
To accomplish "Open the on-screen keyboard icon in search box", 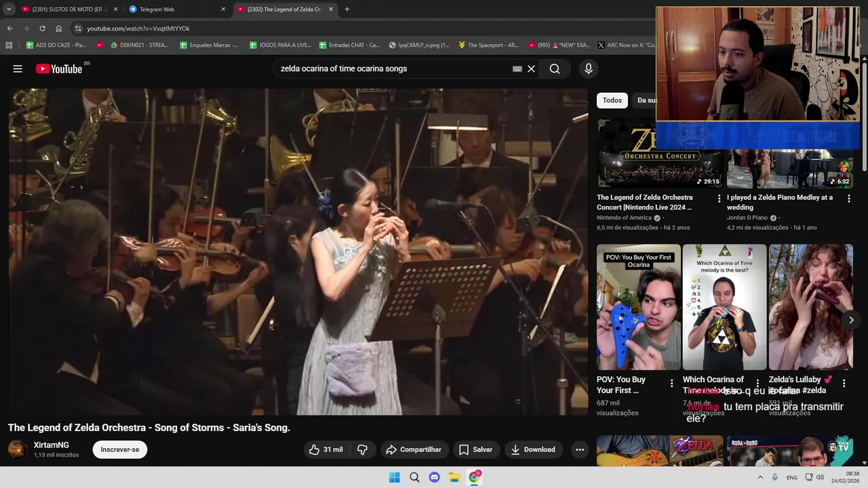I will (517, 68).
